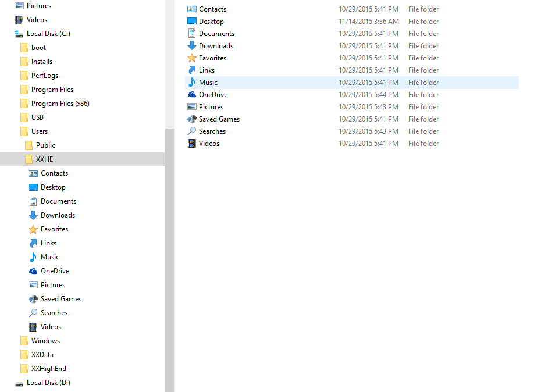The height and width of the screenshot is (392, 541).
Task: Click the Links date 10/29/2015 5:41 PM
Action: pos(368,70)
